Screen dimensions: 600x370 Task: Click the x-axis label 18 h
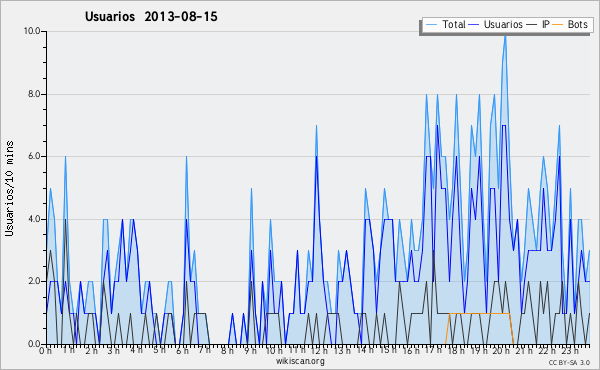[x=456, y=351]
